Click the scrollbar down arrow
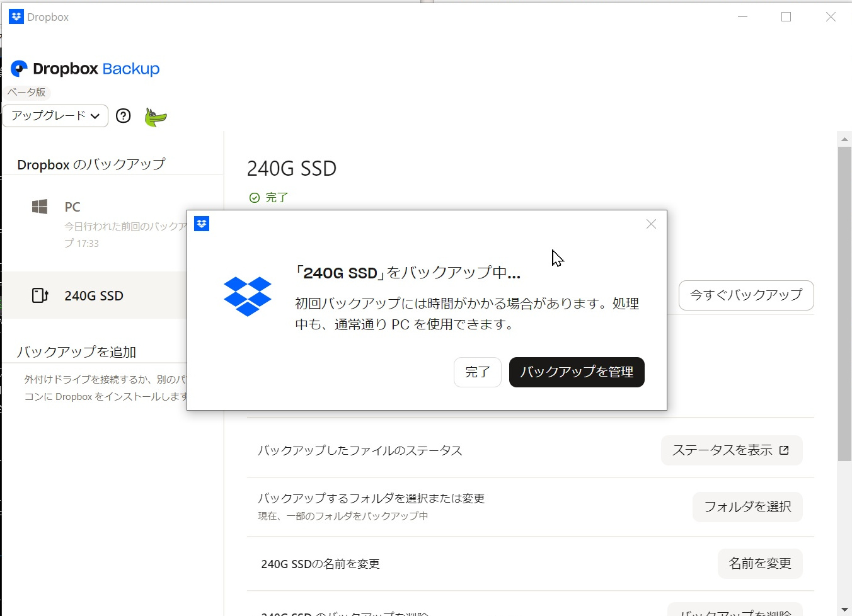The width and height of the screenshot is (852, 616). [x=844, y=609]
